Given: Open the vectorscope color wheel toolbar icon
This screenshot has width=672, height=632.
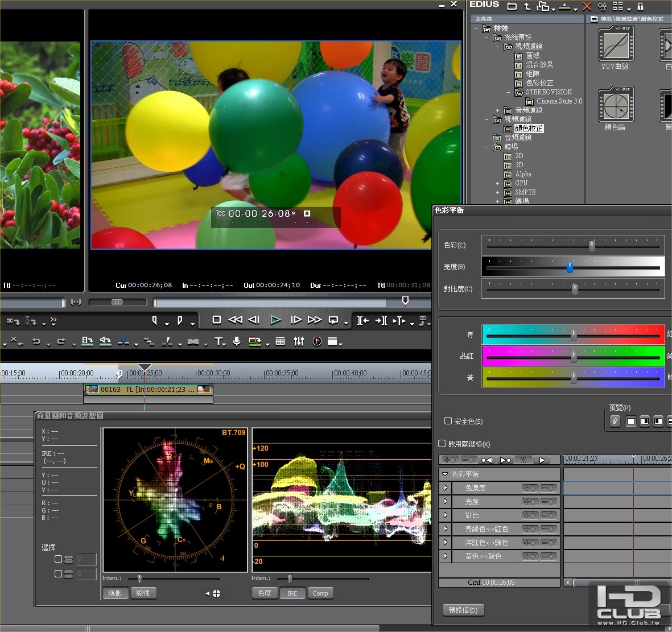Looking at the screenshot, I should tap(317, 341).
